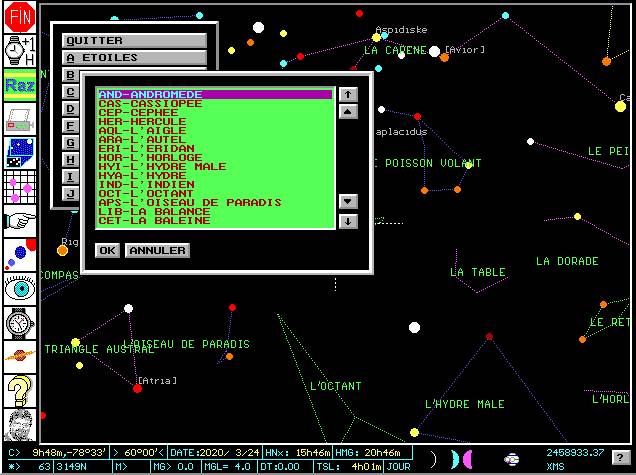Click the grid with pink dots icon
Viewport: 636px width, 475px height.
20,187
